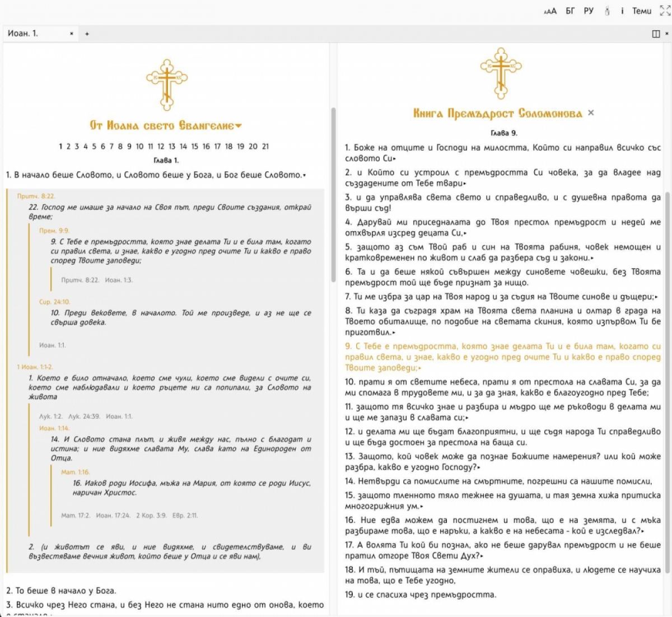Follow the Иоан. 17:24. cross-reference
Viewport: 672px width, 617px height.
(x=113, y=516)
